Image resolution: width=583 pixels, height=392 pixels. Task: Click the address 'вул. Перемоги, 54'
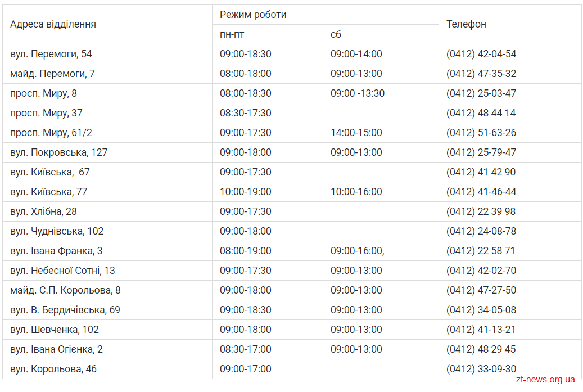[x=51, y=55]
